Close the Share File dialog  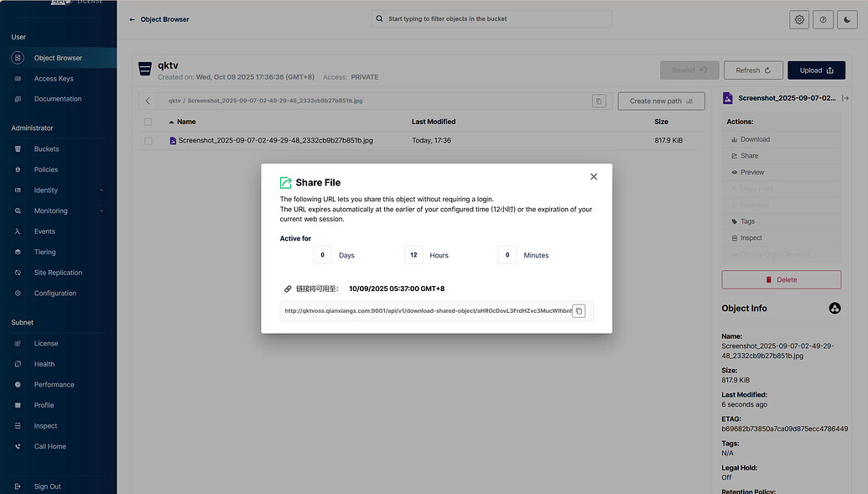click(594, 177)
